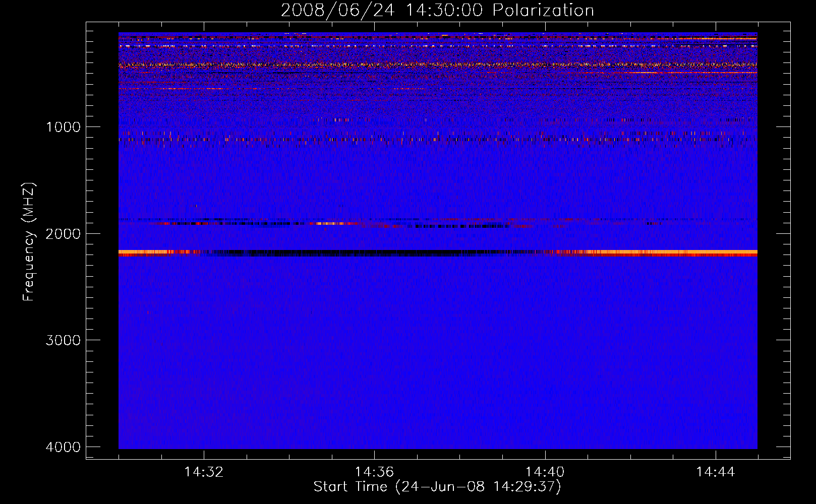
Task: Click the 4000 frequency tick label
Action: [x=63, y=447]
